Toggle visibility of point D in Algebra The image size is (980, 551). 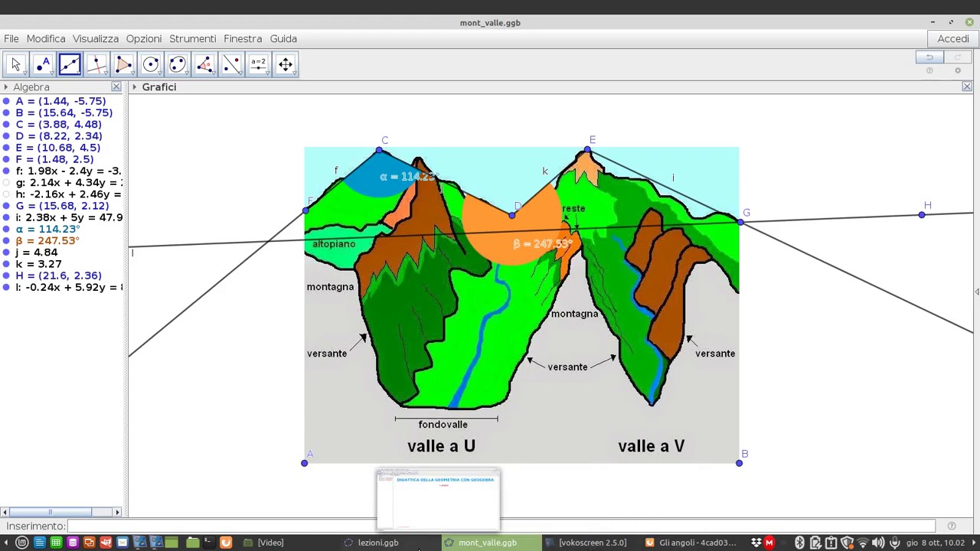[6, 136]
